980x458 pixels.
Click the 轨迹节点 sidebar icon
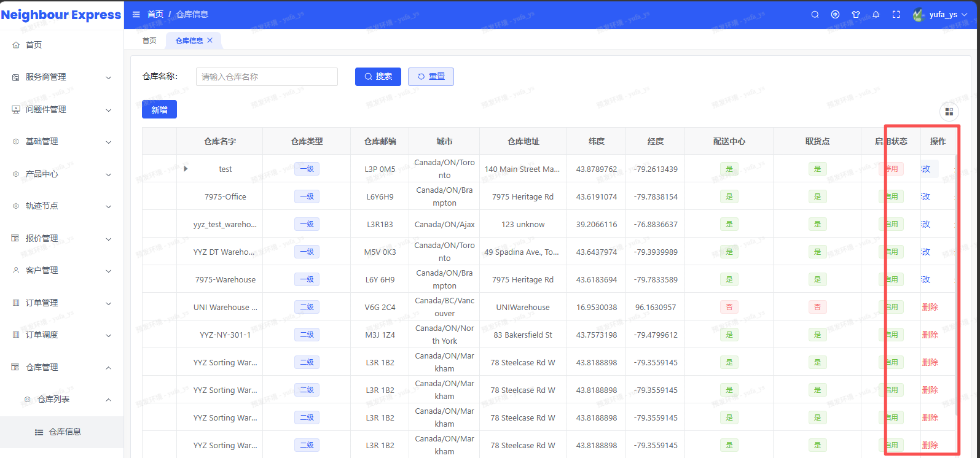click(16, 206)
